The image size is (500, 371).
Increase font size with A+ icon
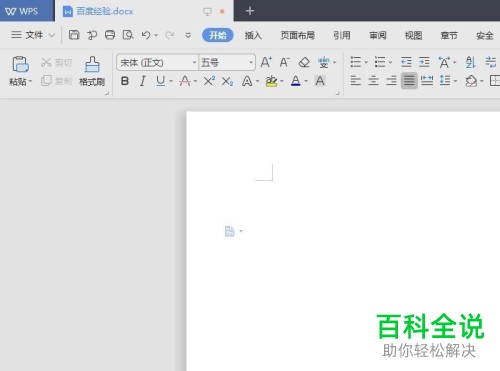266,62
